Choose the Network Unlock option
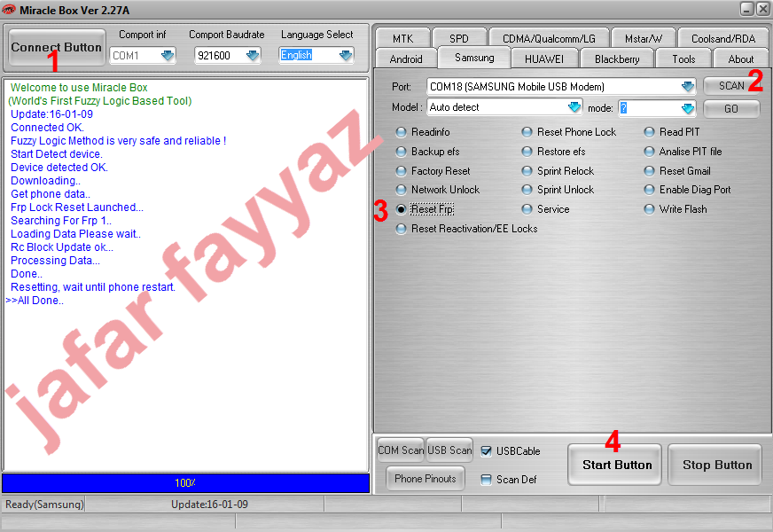Image resolution: width=773 pixels, height=532 pixels. click(437, 190)
